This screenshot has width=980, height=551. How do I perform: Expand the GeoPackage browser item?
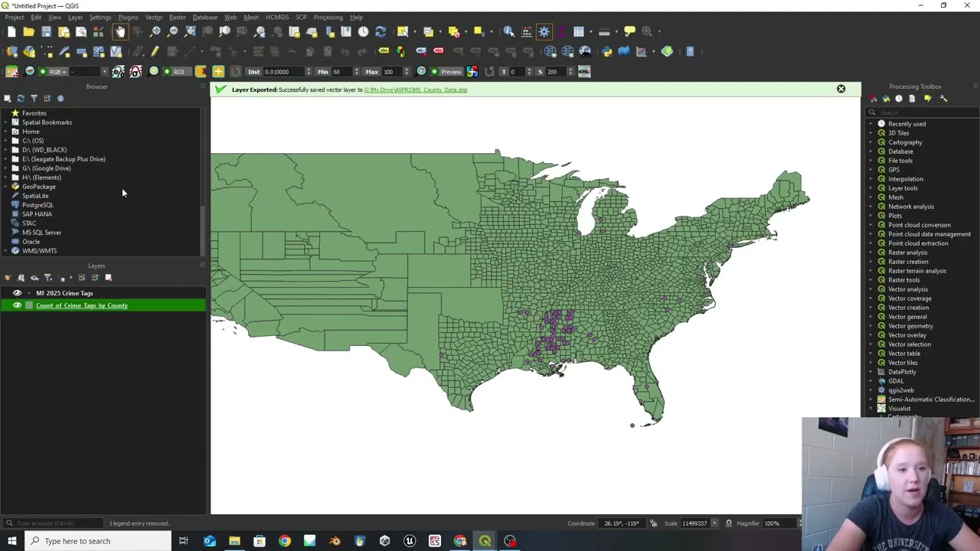point(5,187)
